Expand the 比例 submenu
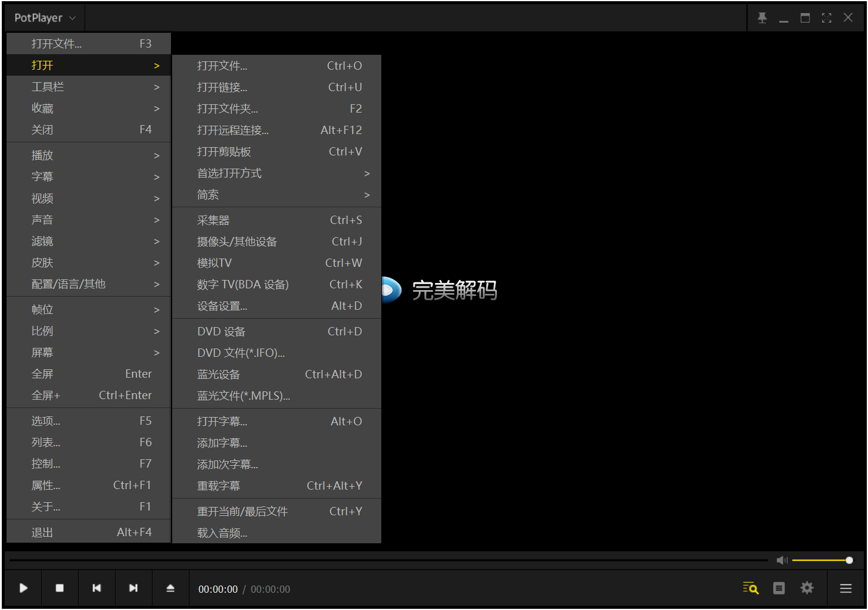Screen dimensions: 868x610 (x=89, y=331)
